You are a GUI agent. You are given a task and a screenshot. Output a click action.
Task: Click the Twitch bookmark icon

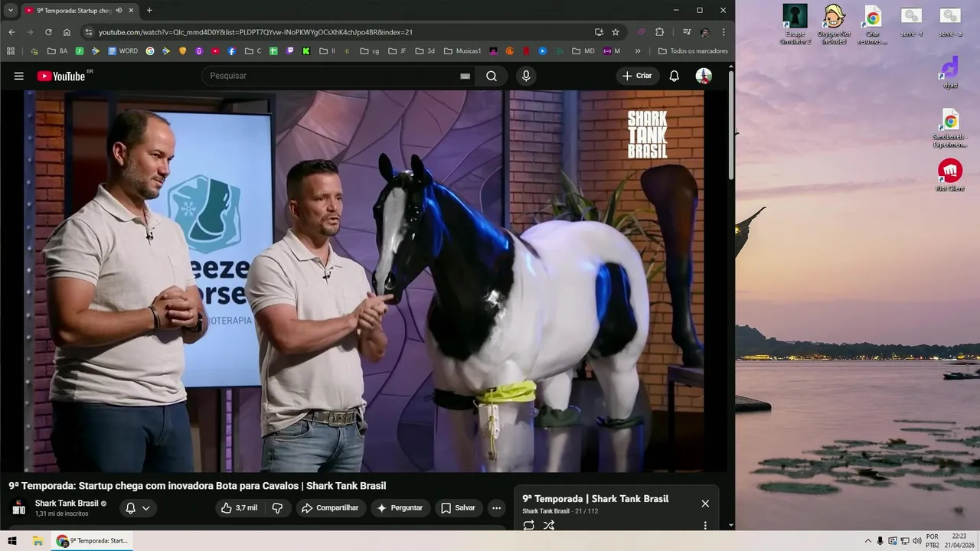[x=290, y=51]
